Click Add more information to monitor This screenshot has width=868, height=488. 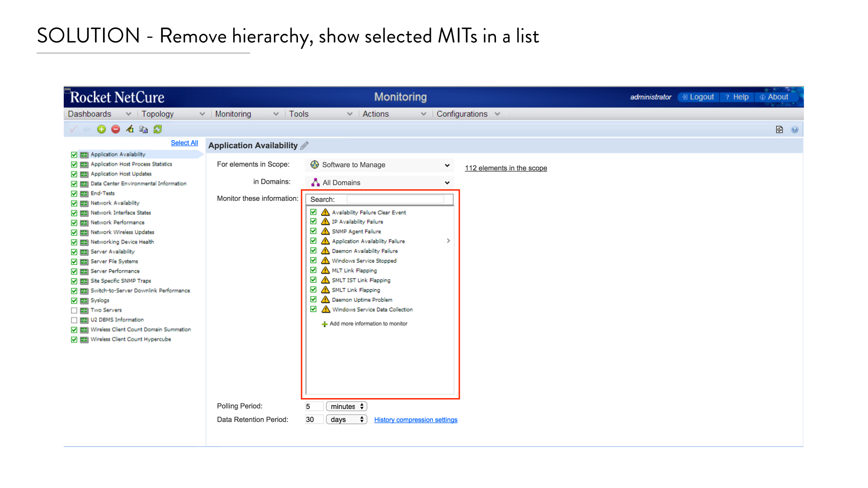pyautogui.click(x=368, y=324)
